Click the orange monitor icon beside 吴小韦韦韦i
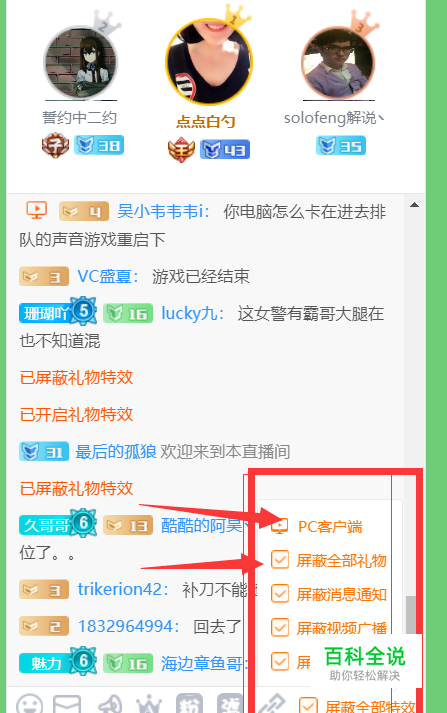Image resolution: width=447 pixels, height=713 pixels. [36, 211]
